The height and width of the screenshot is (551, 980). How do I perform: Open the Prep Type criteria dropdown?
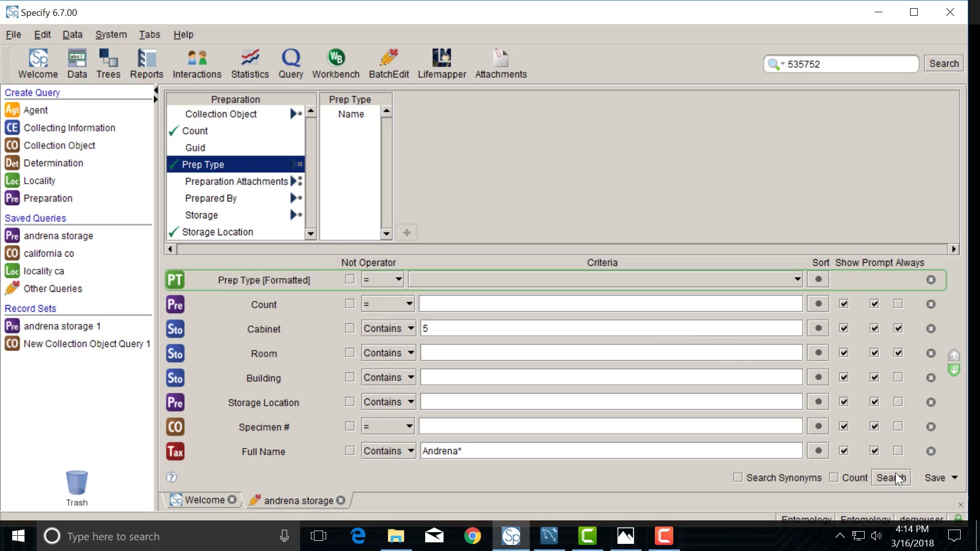tap(606, 280)
